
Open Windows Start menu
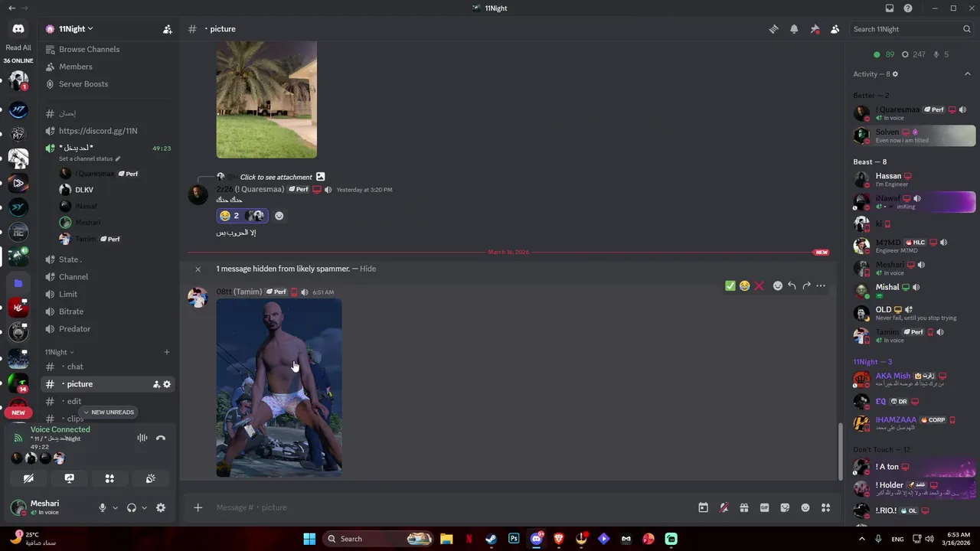tap(309, 539)
